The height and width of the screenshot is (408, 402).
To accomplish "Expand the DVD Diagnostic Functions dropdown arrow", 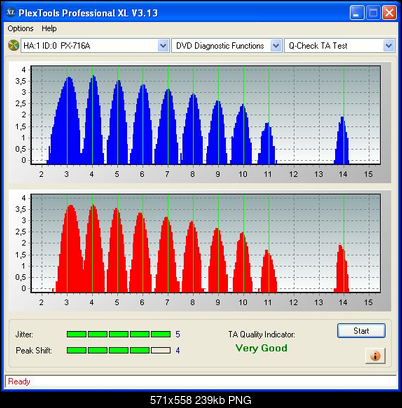I will click(276, 46).
